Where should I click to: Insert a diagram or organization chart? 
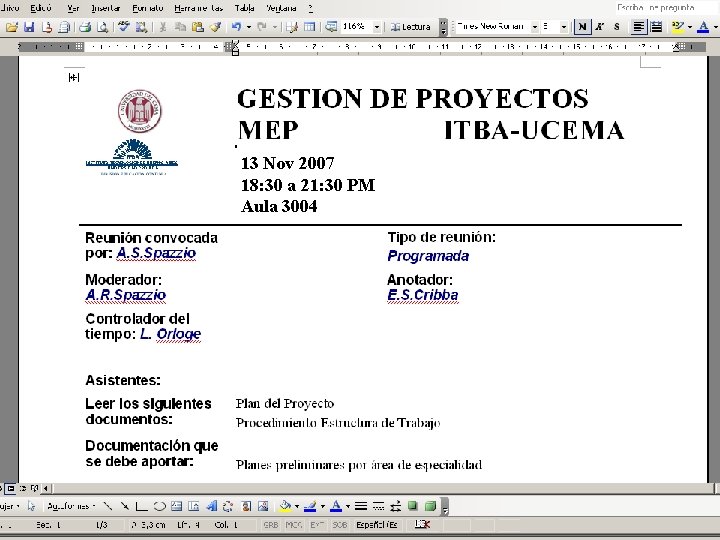tap(228, 506)
